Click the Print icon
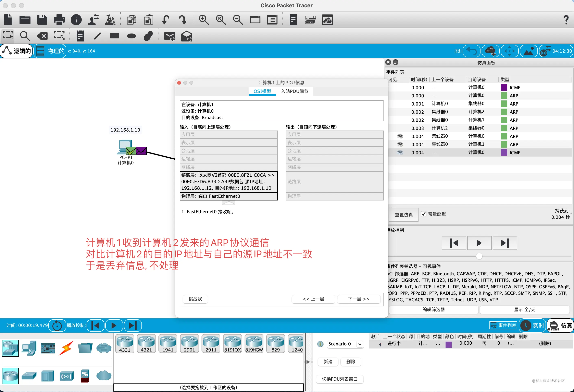The width and height of the screenshot is (574, 392). coord(59,20)
